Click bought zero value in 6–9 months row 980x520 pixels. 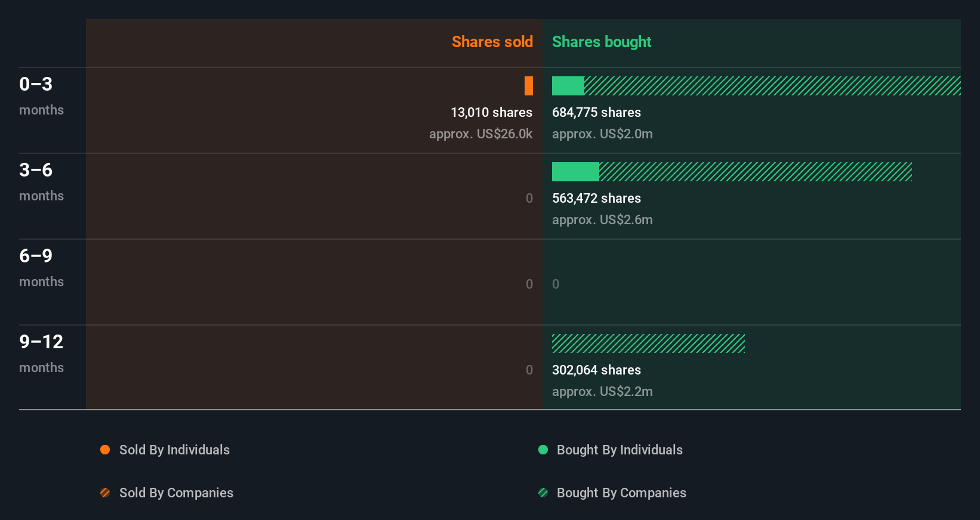tap(556, 284)
